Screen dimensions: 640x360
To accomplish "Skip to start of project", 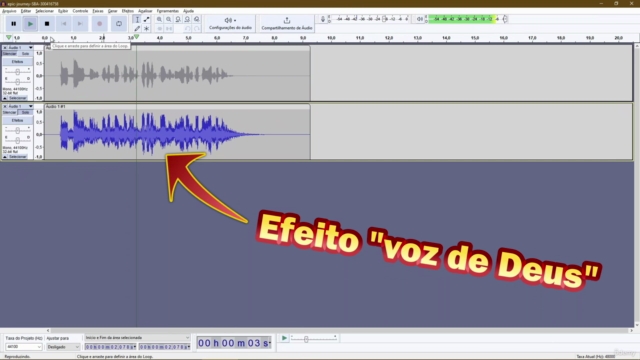I will point(64,24).
